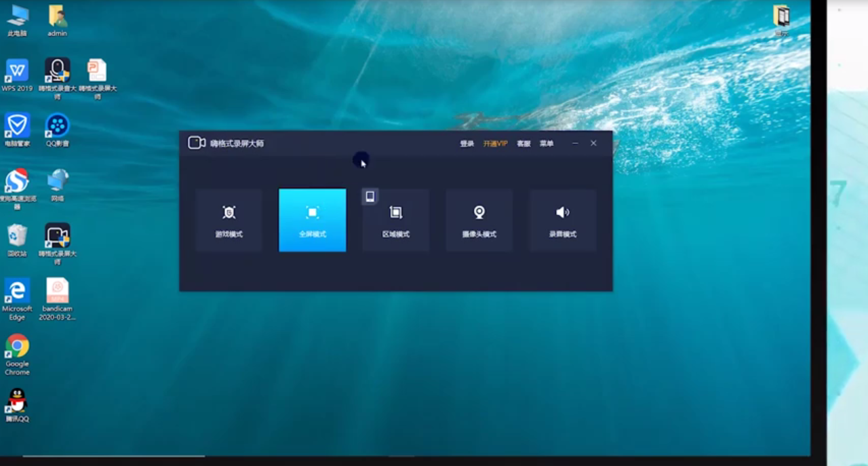This screenshot has width=868, height=466.
Task: Select Google Chrome desktop icon
Action: pos(17,354)
